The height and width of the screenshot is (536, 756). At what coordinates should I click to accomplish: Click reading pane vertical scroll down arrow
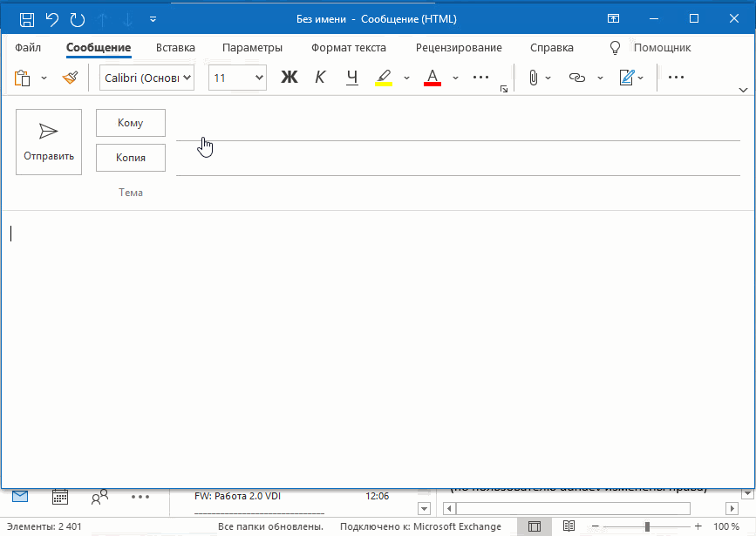click(x=747, y=493)
